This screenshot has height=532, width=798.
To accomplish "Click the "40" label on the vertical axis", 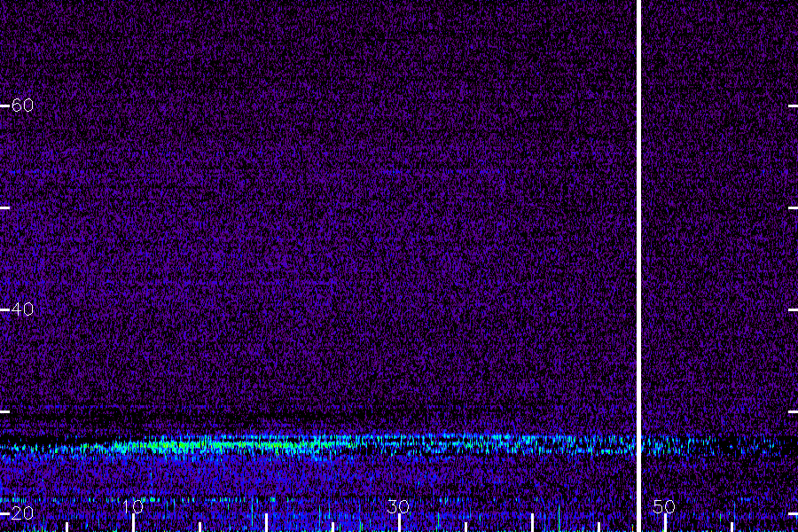I will (22, 309).
